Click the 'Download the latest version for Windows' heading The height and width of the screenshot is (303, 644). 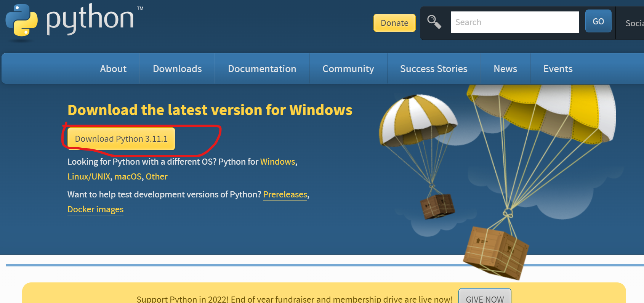pos(210,110)
